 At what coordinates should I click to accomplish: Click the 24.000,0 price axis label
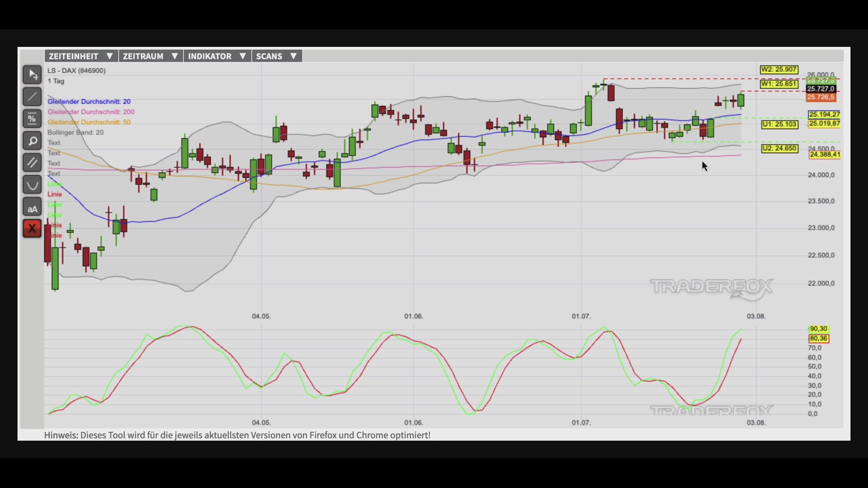(x=821, y=175)
